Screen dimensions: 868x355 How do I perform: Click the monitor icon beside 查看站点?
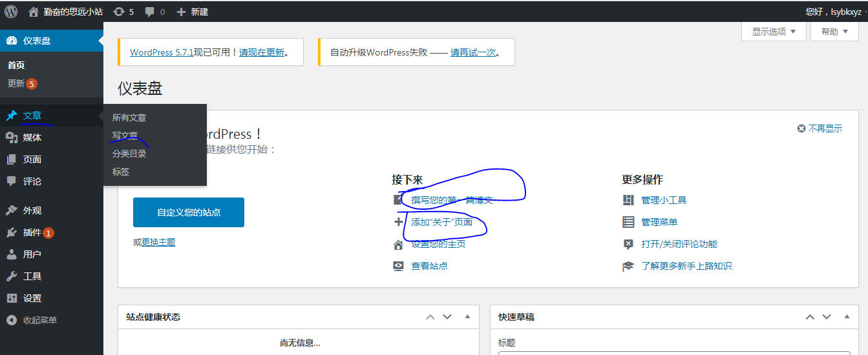coord(398,266)
